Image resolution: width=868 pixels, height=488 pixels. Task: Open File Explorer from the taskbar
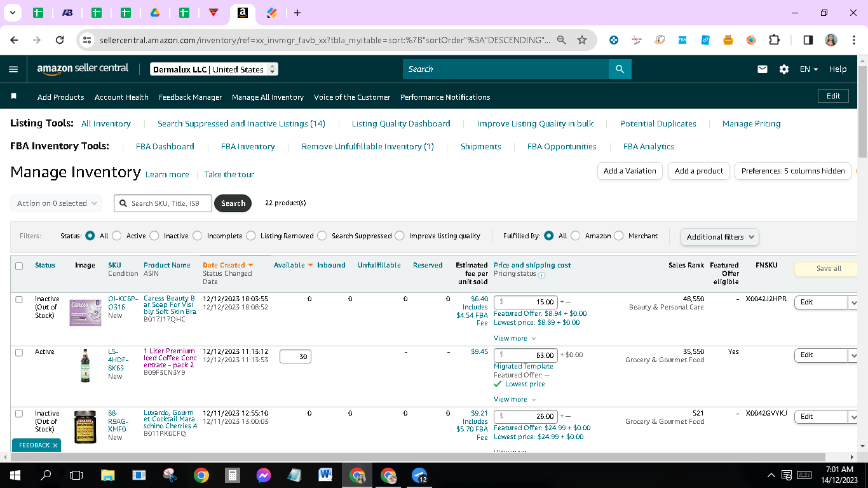[x=107, y=475]
